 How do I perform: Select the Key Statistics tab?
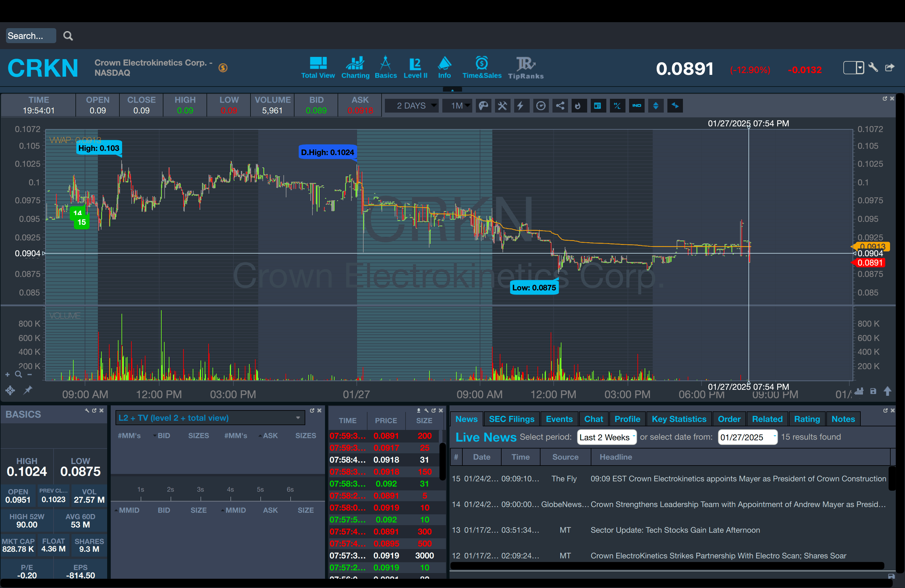pos(679,419)
